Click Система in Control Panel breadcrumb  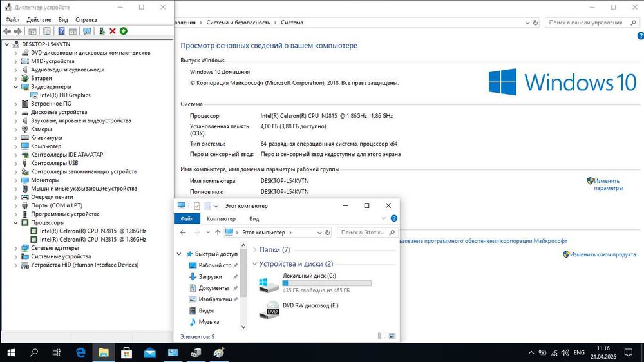click(x=292, y=23)
